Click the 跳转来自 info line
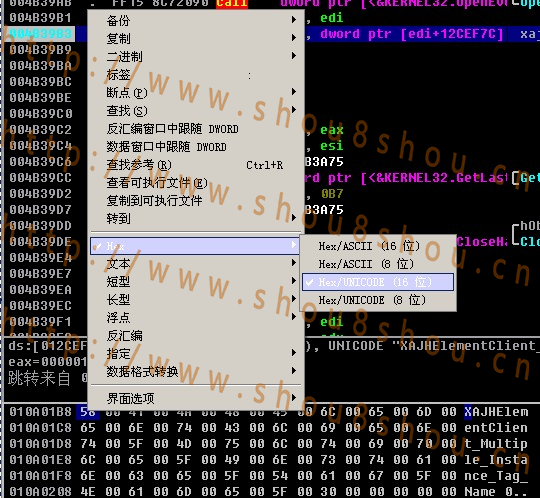The image size is (540, 498). (x=47, y=378)
